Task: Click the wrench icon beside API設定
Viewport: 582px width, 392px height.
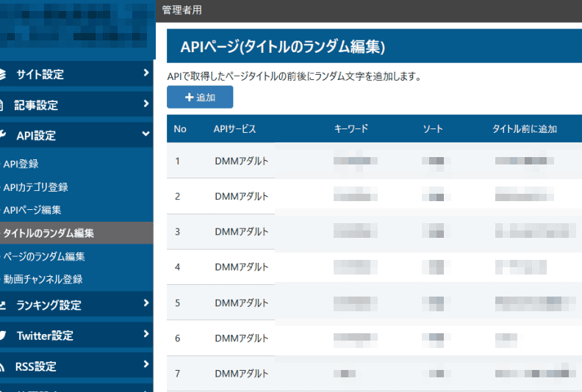Action: pos(3,135)
